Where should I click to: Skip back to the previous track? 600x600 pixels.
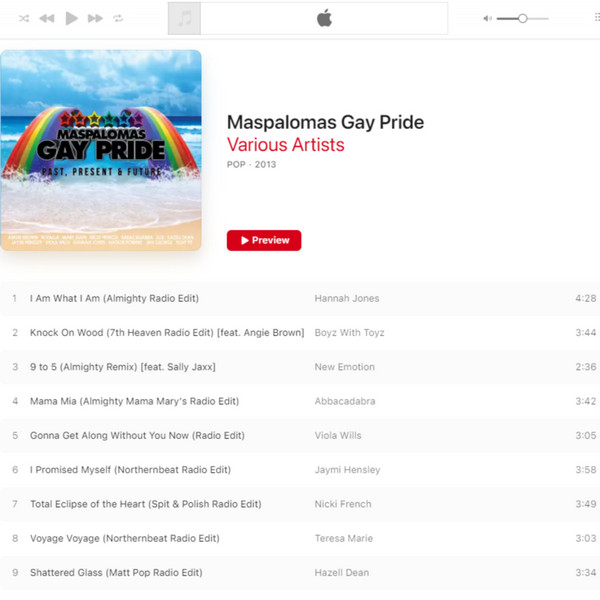pos(47,18)
